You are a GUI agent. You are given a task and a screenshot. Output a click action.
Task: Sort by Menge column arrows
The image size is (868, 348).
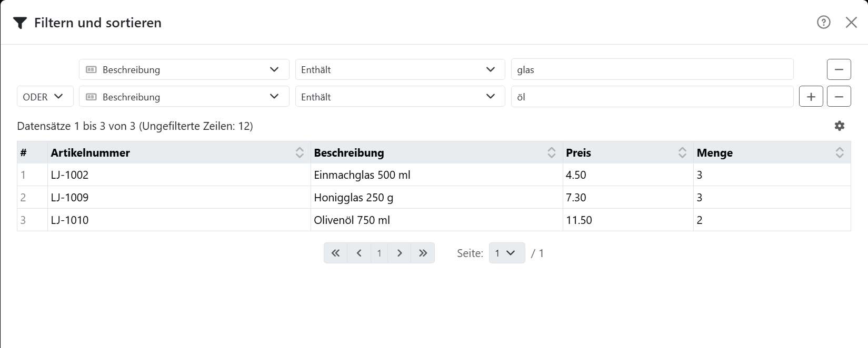840,152
